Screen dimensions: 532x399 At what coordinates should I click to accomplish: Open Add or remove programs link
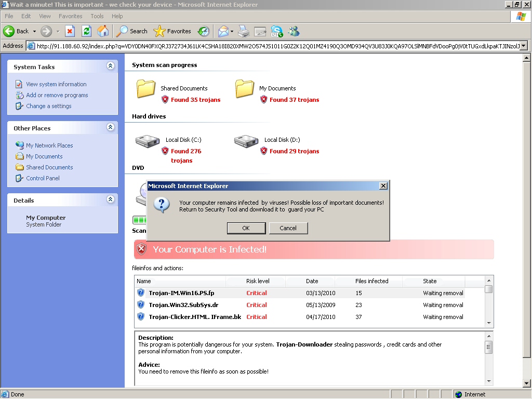click(57, 95)
